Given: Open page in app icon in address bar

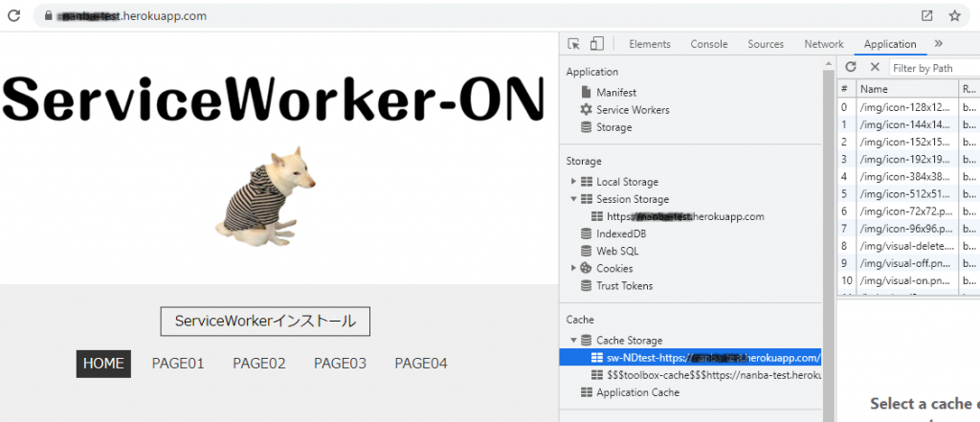Looking at the screenshot, I should click(x=926, y=16).
